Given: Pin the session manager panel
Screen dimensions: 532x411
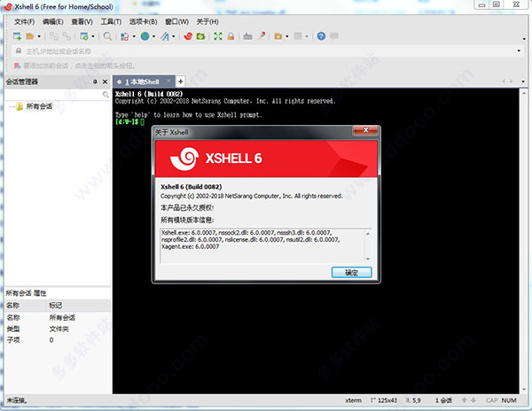Looking at the screenshot, I should pyautogui.click(x=95, y=81).
